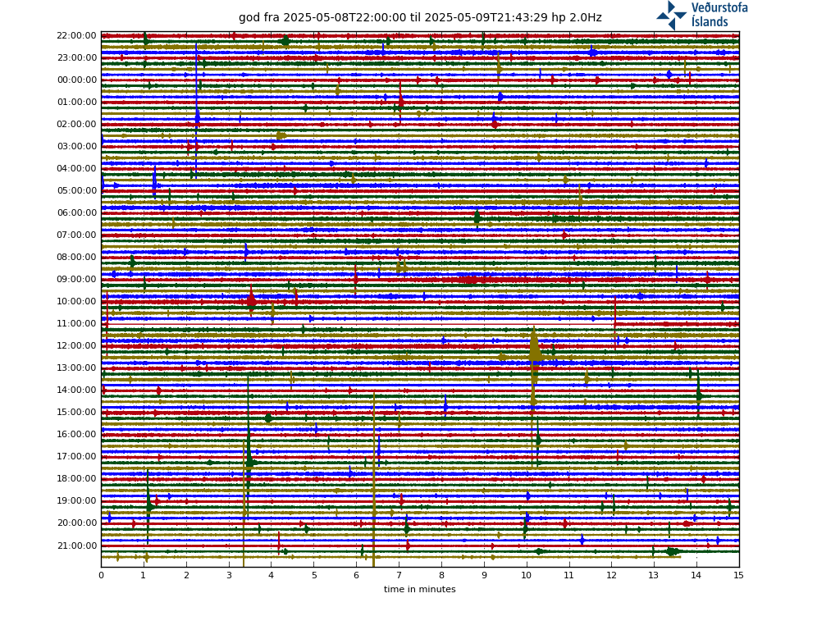Click x-axis tick label 4
Viewport: 840px width, 630px height.
click(271, 575)
